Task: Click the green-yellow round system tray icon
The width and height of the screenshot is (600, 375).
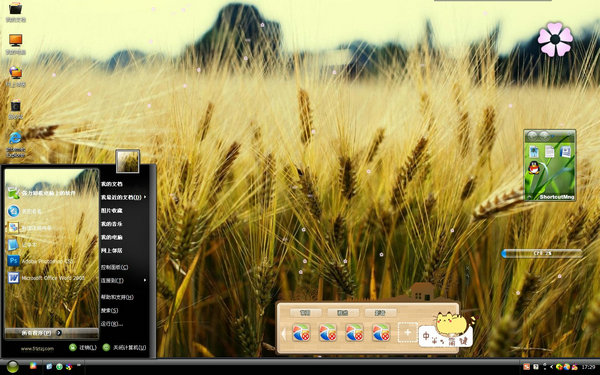Action: point(559,367)
